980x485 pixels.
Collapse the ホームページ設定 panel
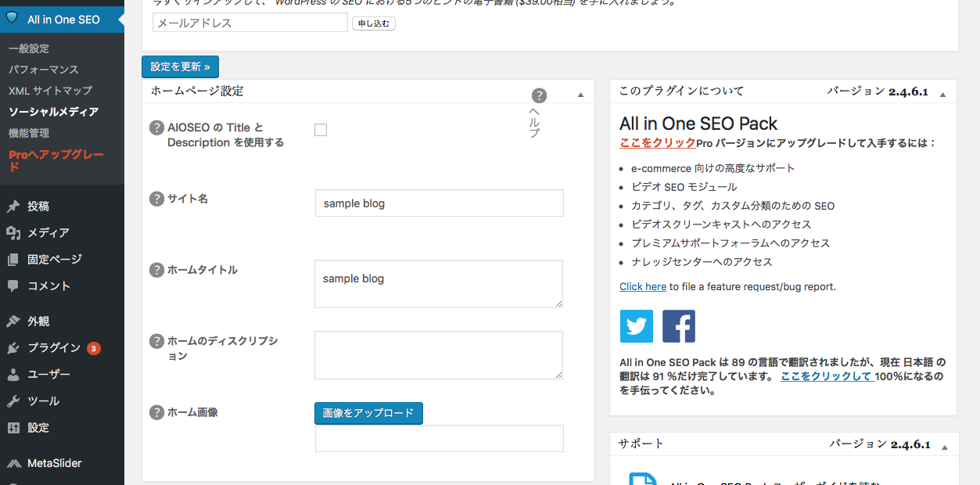tap(580, 95)
